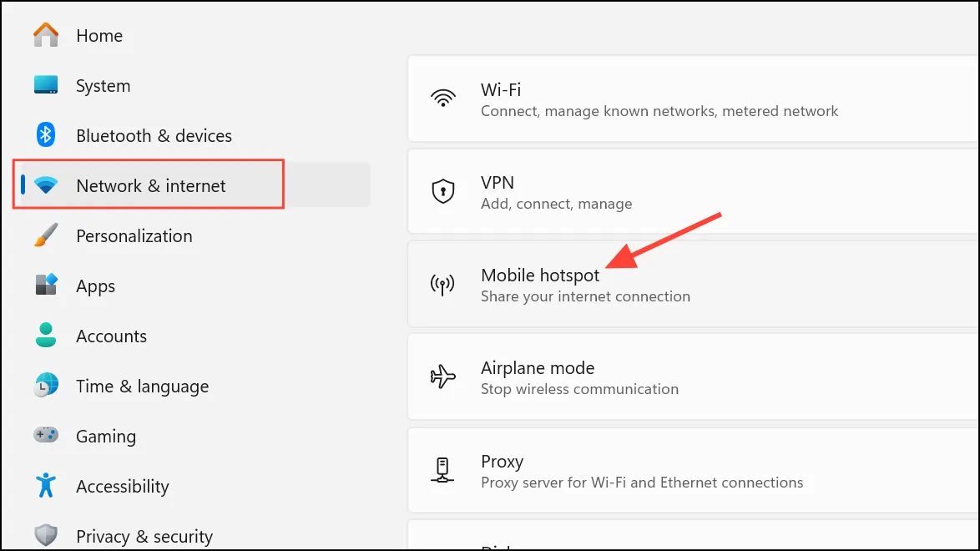
Task: Open Mobile hotspot settings
Action: tap(693, 284)
